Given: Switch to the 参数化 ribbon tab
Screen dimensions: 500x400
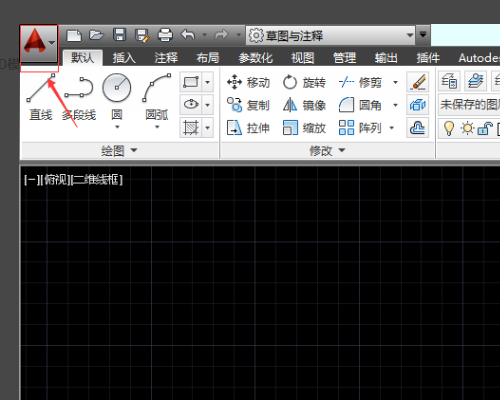Looking at the screenshot, I should pos(255,58).
